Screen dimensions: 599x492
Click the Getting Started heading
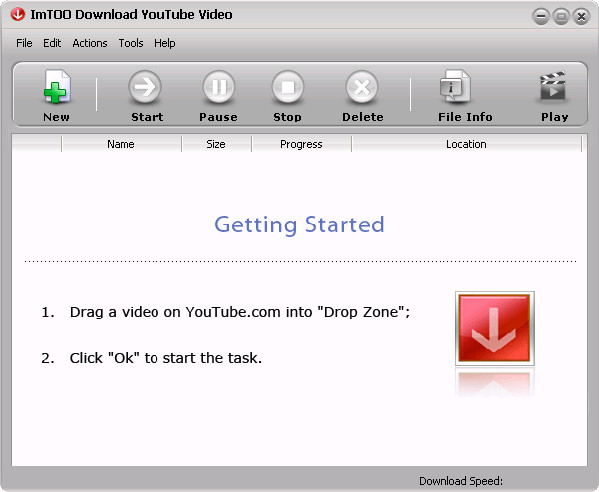[x=299, y=225]
